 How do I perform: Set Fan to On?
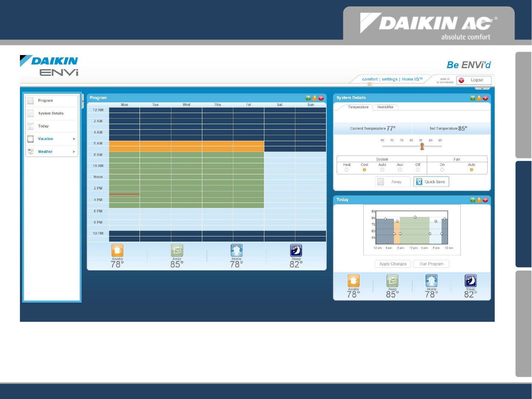[x=442, y=170]
